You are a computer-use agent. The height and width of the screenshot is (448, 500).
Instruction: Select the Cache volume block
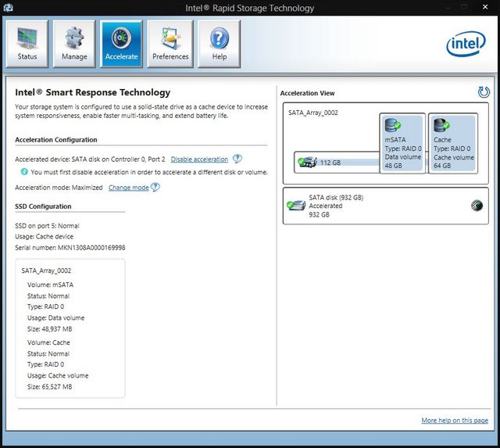click(453, 143)
